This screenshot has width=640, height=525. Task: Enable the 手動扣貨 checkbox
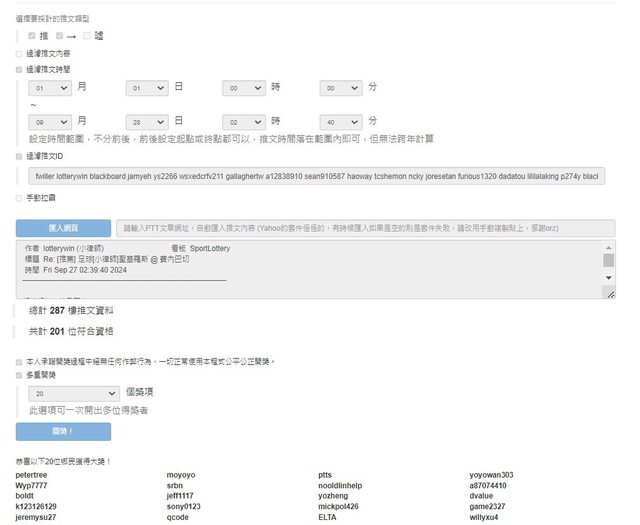pyautogui.click(x=19, y=198)
